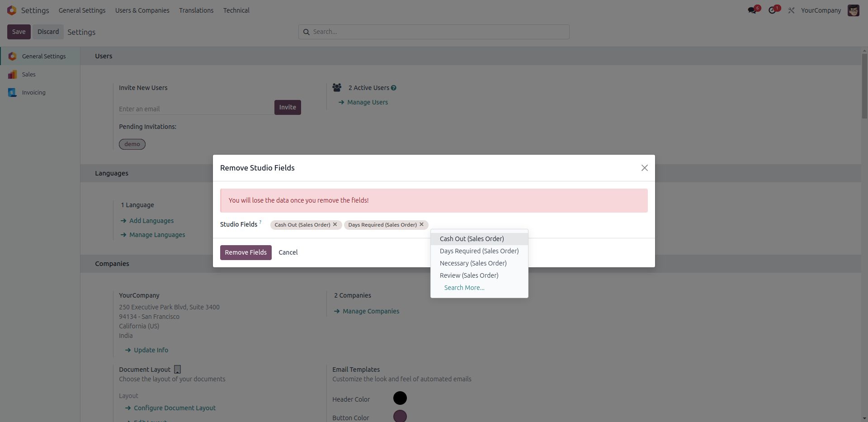Click Search More in the dropdown

click(464, 288)
